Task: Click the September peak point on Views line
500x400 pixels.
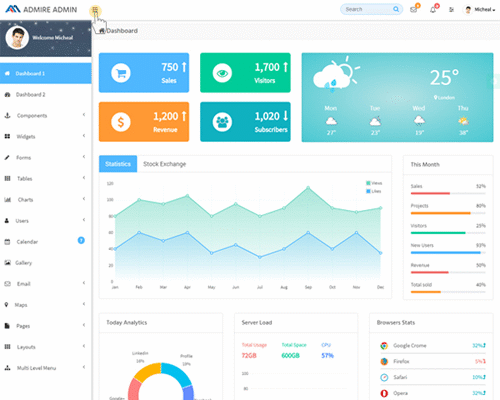Action: [x=308, y=188]
